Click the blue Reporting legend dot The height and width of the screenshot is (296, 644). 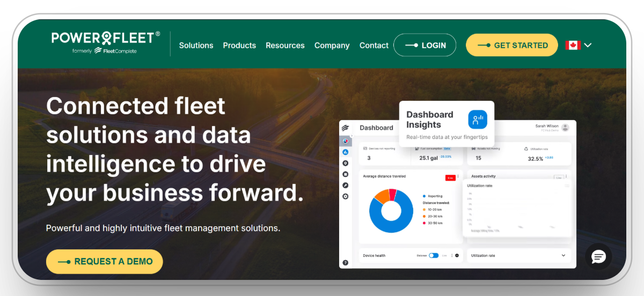coord(424,196)
